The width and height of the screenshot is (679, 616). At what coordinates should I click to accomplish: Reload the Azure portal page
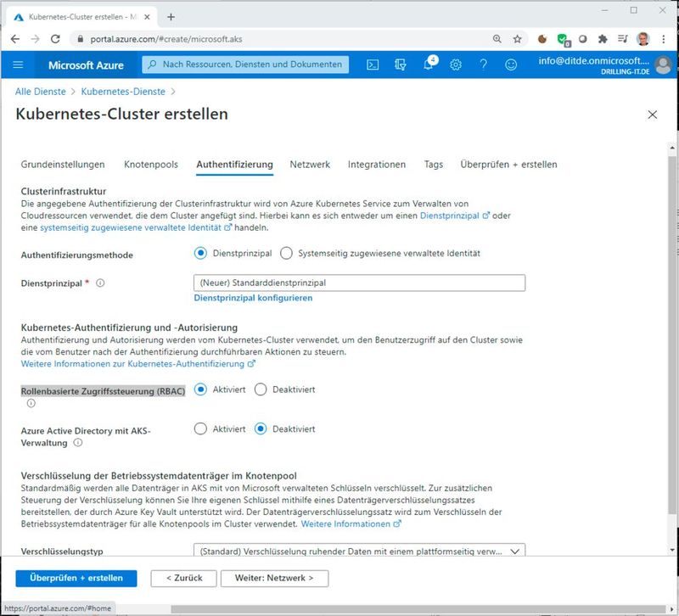pyautogui.click(x=55, y=39)
